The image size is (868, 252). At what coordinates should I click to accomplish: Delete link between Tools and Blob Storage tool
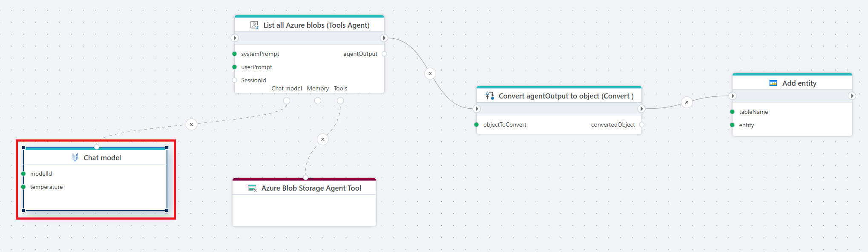pyautogui.click(x=323, y=139)
